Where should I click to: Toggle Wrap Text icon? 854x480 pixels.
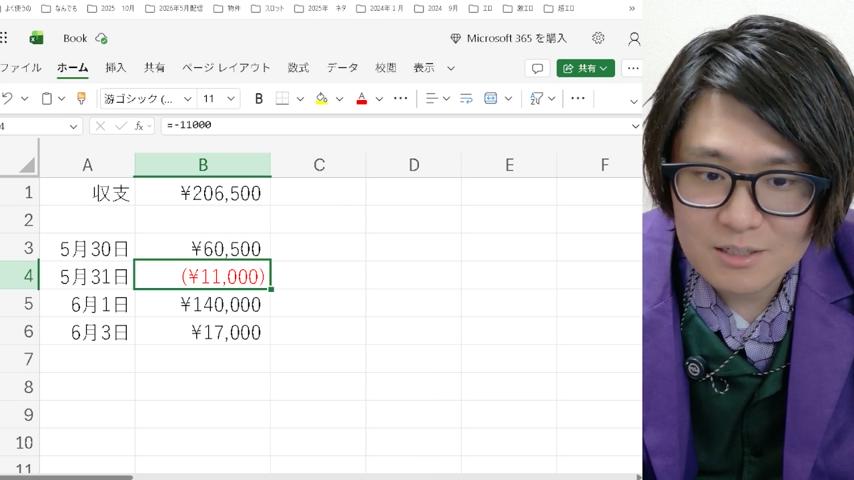[466, 99]
